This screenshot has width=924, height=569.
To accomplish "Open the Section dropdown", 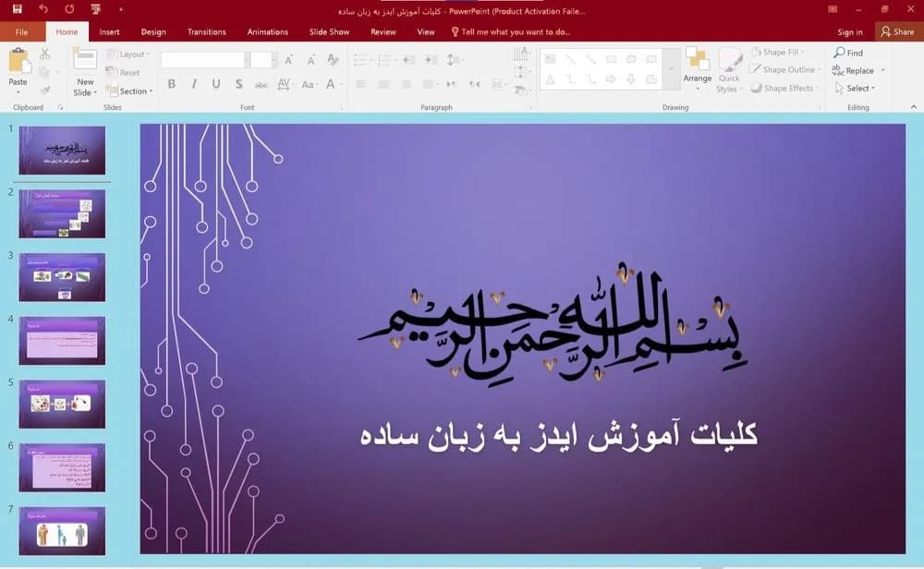I will click(129, 91).
